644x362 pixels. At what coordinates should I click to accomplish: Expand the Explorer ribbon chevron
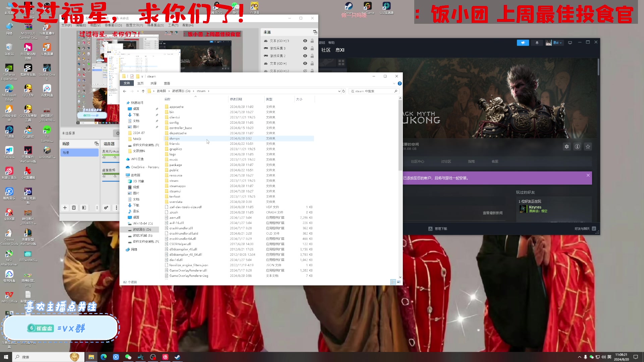point(394,83)
